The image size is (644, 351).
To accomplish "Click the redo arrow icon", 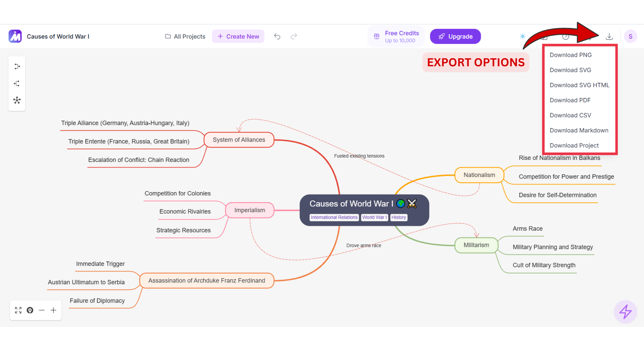I will [294, 36].
